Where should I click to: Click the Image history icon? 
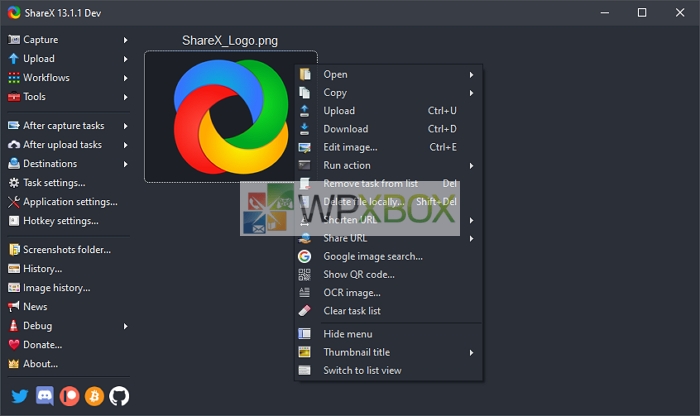[x=14, y=288]
